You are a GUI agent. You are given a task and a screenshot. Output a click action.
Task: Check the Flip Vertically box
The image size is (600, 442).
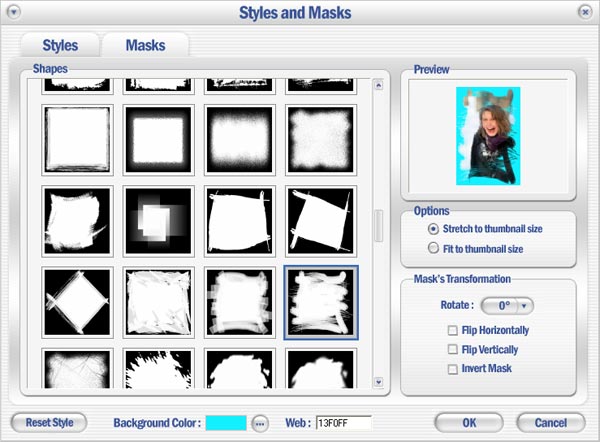(x=453, y=349)
